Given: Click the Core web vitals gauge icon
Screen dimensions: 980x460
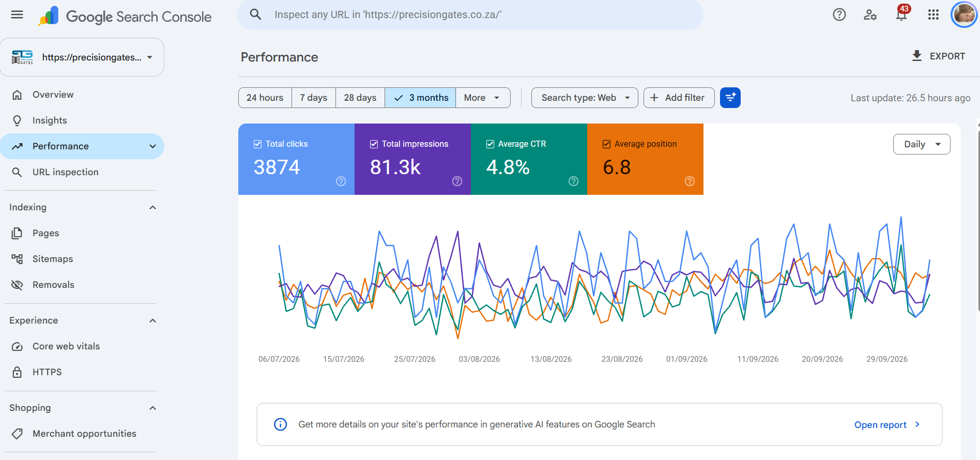Looking at the screenshot, I should point(17,346).
